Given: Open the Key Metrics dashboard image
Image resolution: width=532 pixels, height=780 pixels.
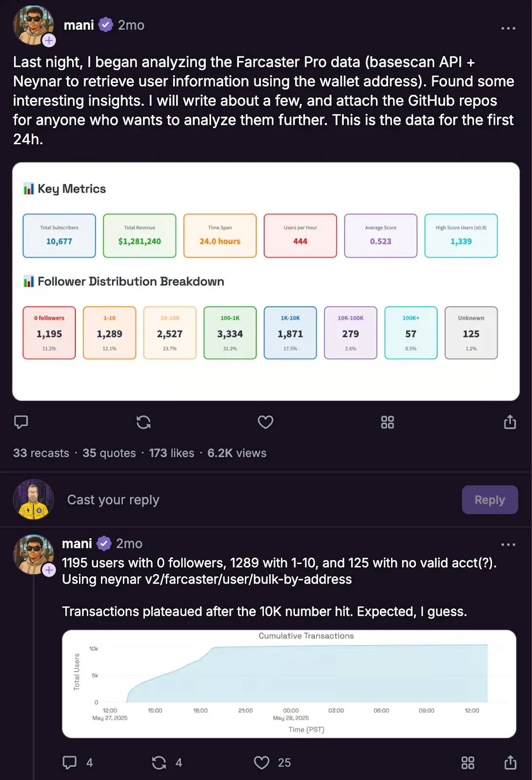Looking at the screenshot, I should point(266,281).
